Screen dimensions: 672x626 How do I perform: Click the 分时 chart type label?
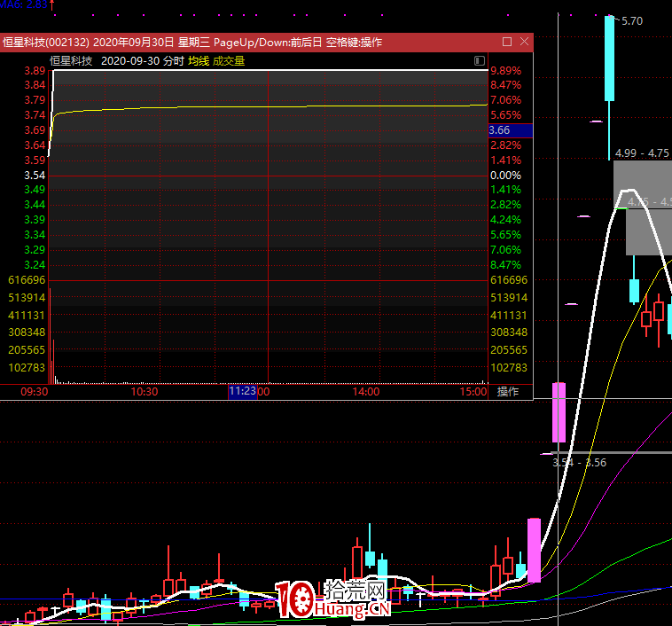pos(174,61)
